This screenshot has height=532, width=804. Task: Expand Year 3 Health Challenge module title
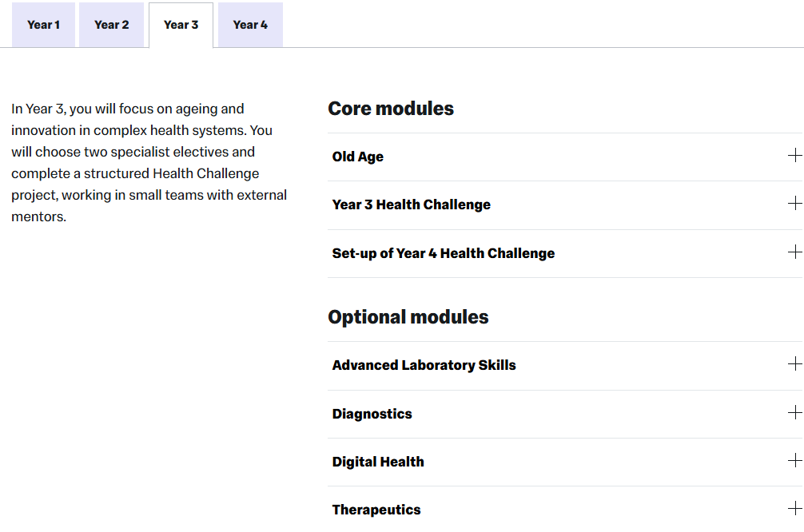tap(412, 204)
